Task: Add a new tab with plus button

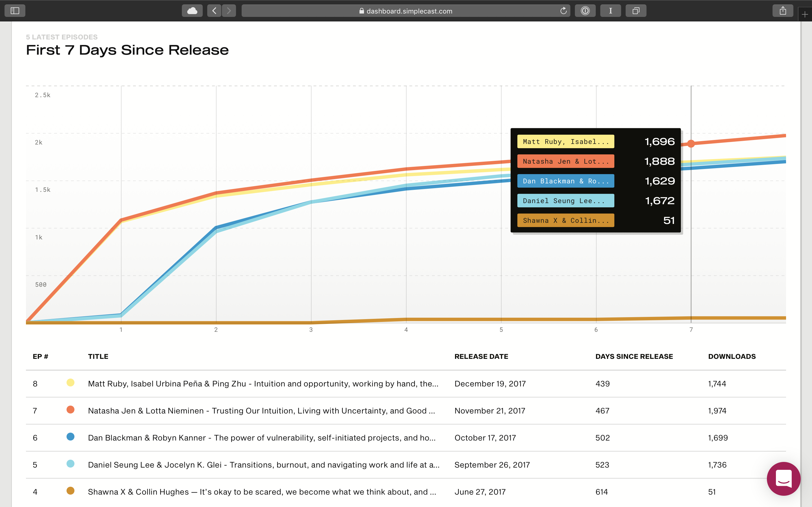Action: click(x=805, y=14)
